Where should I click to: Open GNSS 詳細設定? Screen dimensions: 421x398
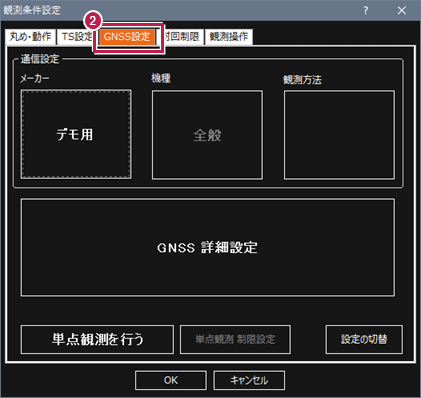coord(208,248)
